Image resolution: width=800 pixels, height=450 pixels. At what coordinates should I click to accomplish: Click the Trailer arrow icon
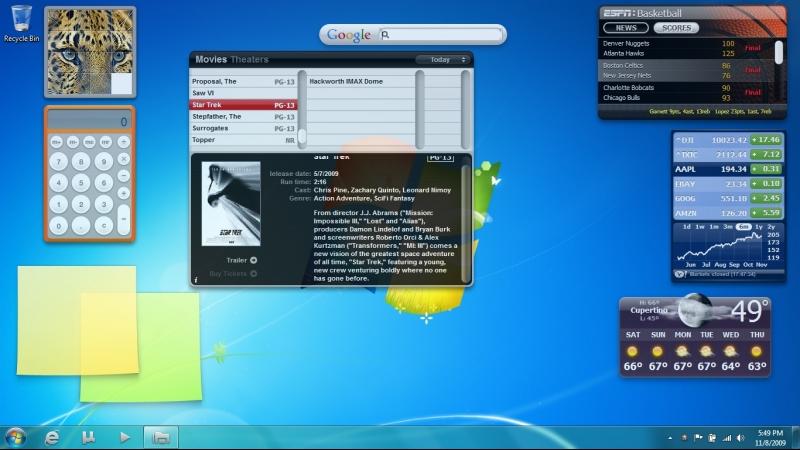click(253, 260)
